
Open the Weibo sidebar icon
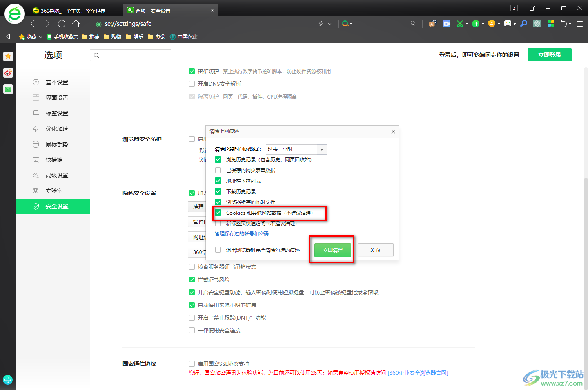pos(8,73)
